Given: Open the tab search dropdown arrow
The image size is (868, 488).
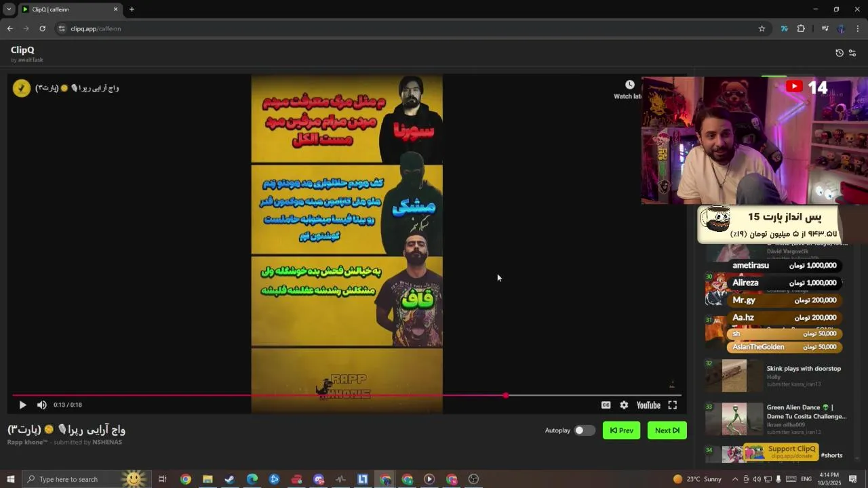Looking at the screenshot, I should click(x=9, y=9).
